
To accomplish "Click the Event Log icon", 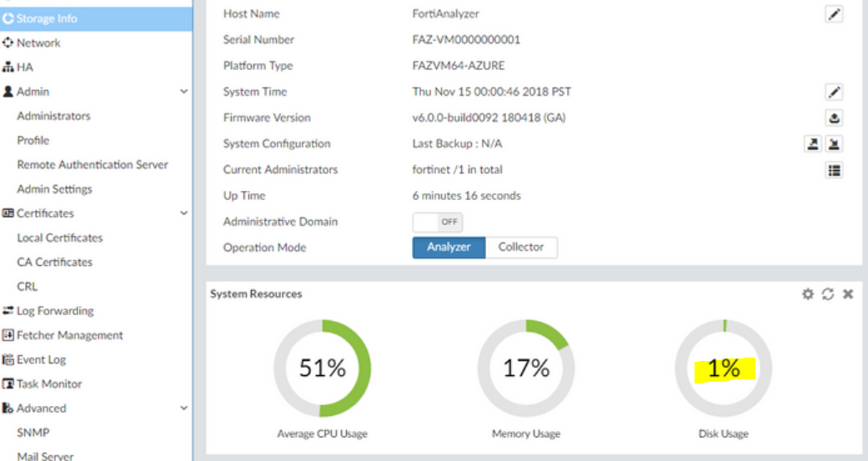I will [x=8, y=359].
